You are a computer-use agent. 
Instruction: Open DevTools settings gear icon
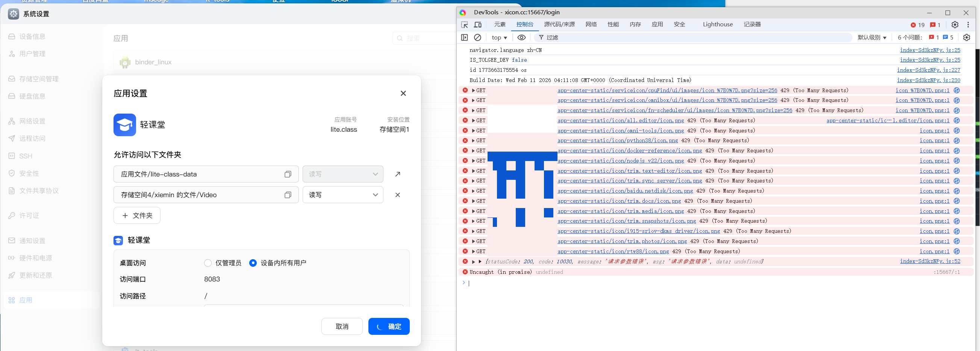click(955, 25)
